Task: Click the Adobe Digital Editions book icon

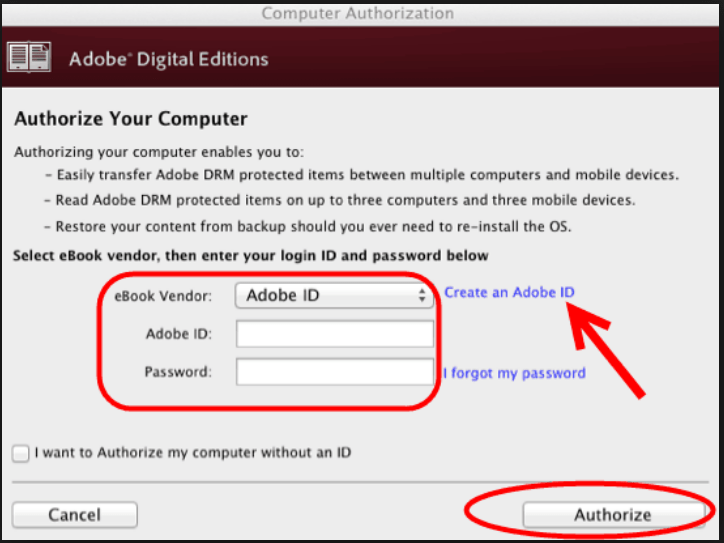Action: click(29, 57)
